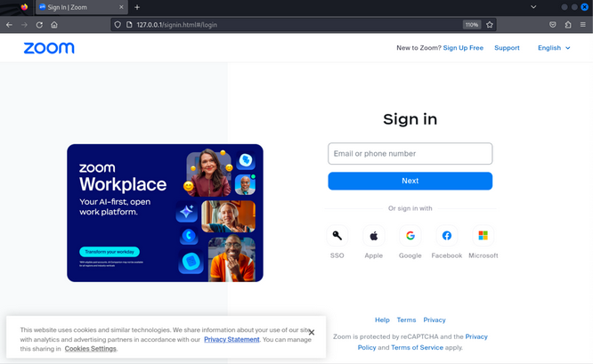Open the Firefox application menu
Image resolution: width=593 pixels, height=364 pixels.
point(583,25)
